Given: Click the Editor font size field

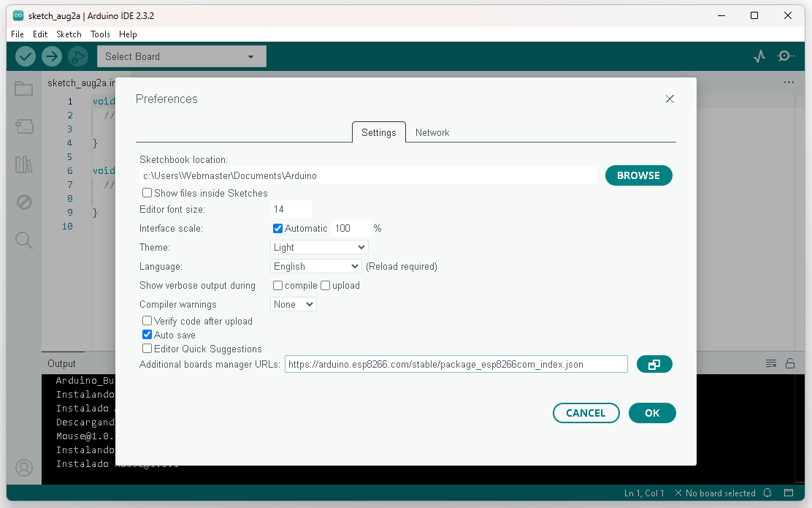Looking at the screenshot, I should click(x=291, y=210).
